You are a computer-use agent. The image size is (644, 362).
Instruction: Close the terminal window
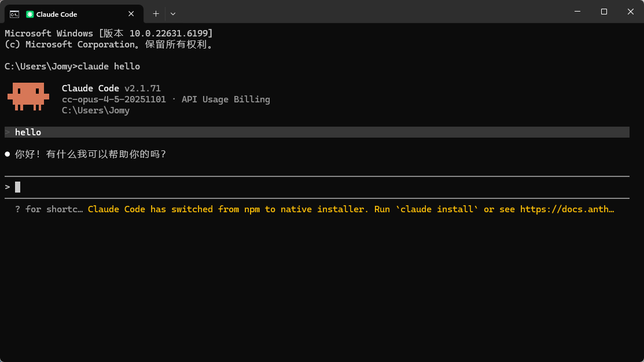(x=630, y=12)
